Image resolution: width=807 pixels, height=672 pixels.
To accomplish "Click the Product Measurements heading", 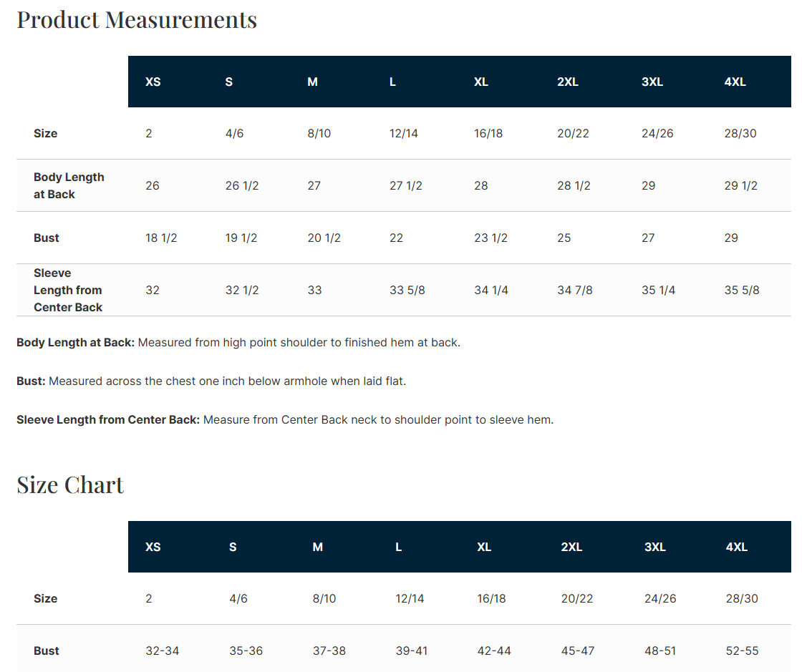I will click(x=137, y=19).
